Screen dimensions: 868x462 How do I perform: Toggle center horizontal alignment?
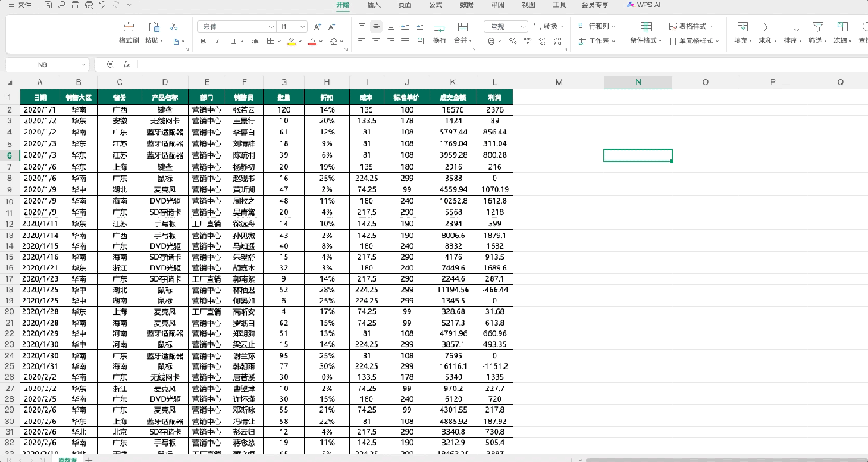376,41
